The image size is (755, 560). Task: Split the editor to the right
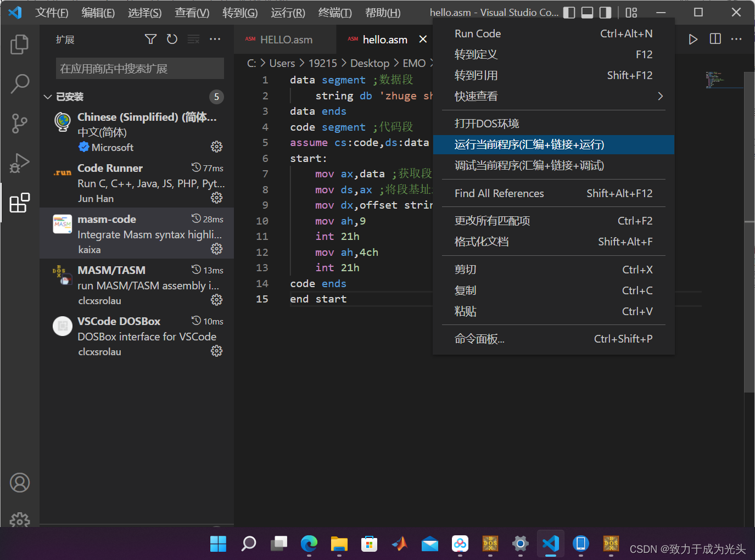715,39
